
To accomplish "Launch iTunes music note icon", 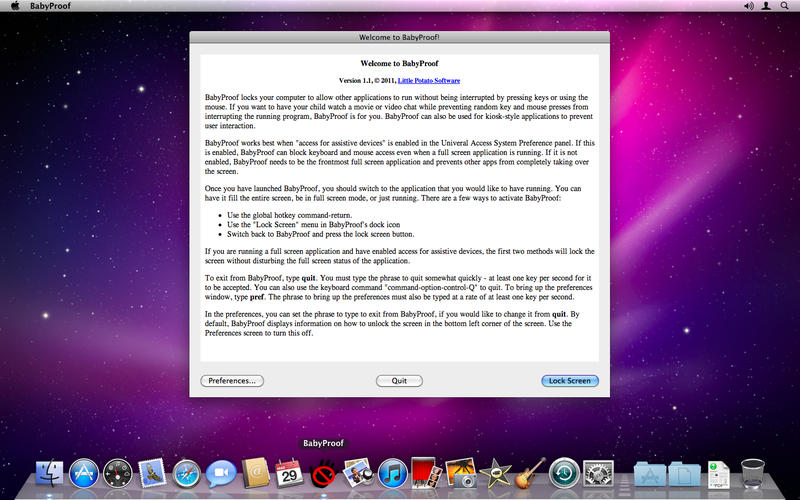I will coord(392,473).
